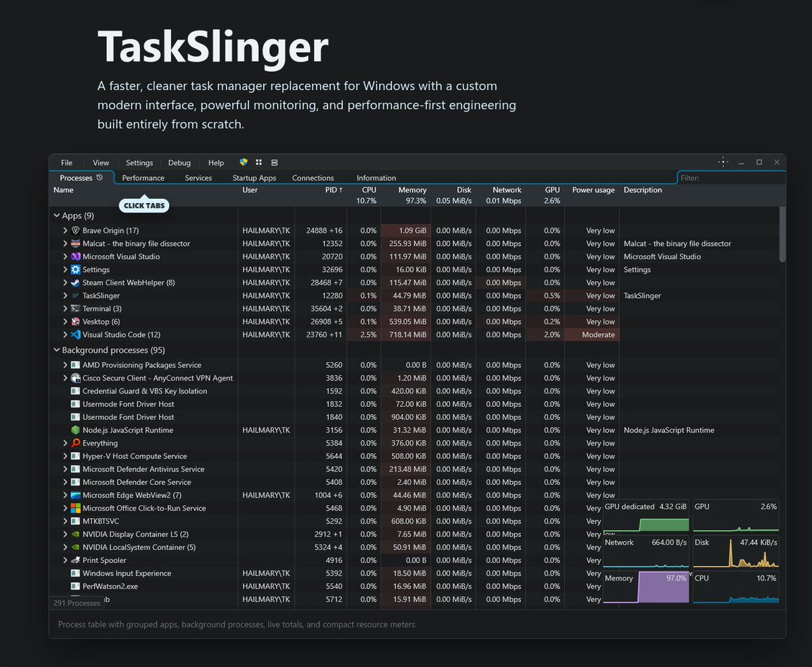Focus the Filter search field
Viewport: 812px width, 667px height.
click(x=731, y=177)
